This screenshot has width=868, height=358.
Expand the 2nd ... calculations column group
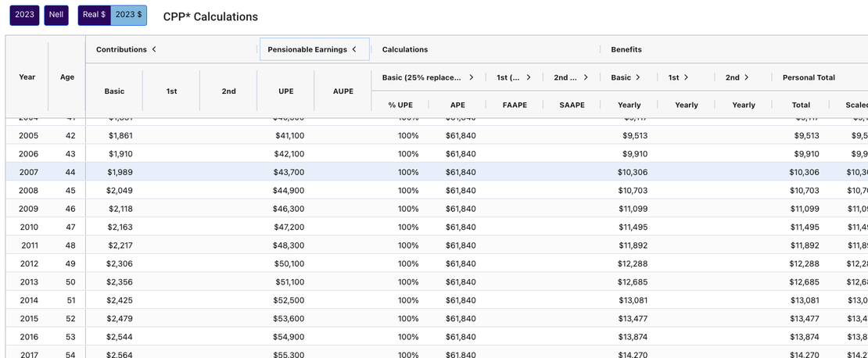[586, 77]
